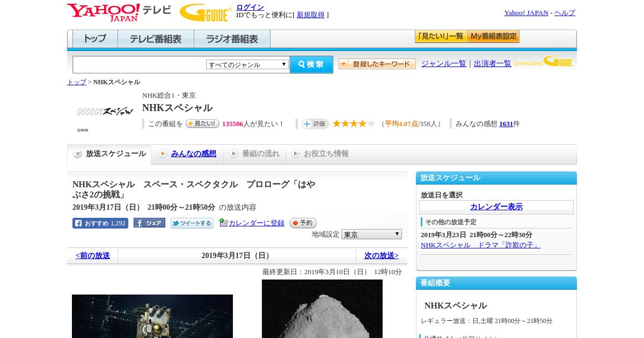Viewport: 644px width, 338px height.
Task: Click the カレンダー表示 link
Action: click(x=496, y=207)
